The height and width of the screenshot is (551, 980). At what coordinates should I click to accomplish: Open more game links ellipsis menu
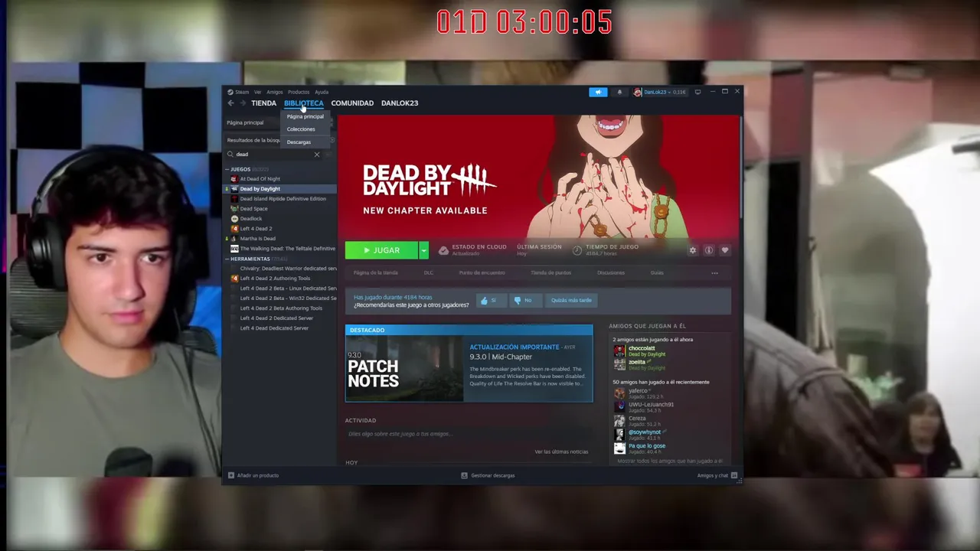pyautogui.click(x=714, y=273)
